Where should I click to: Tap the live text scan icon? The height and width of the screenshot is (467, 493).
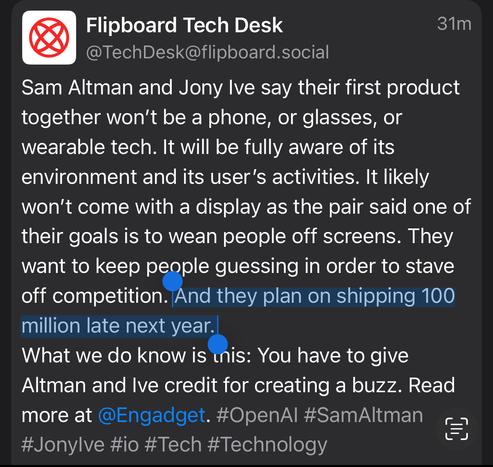pos(457,429)
